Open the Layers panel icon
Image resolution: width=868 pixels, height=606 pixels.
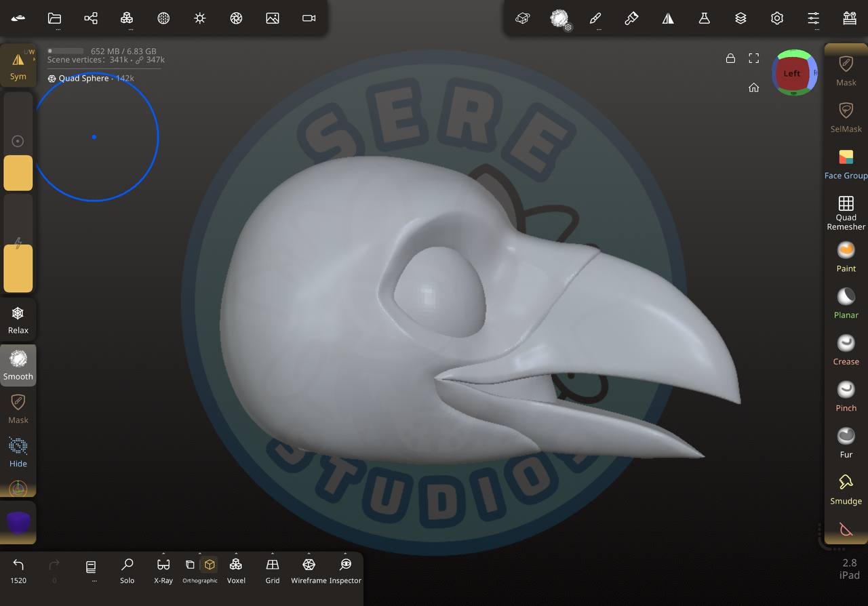(741, 18)
